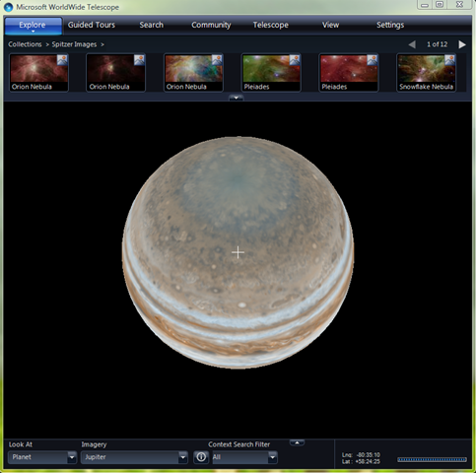Open the Context Search Filter dropdown

244,457
